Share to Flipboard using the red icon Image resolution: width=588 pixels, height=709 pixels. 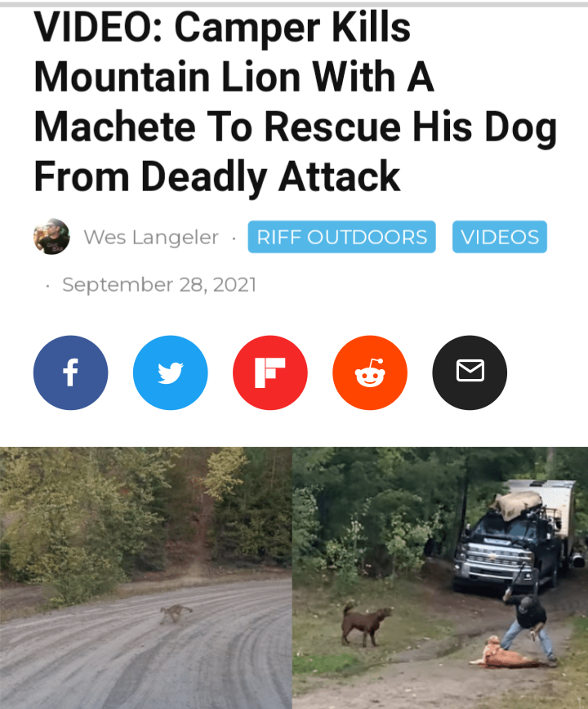point(270,372)
